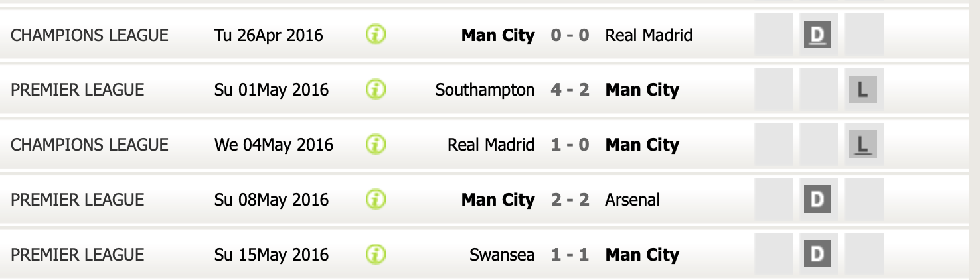980x280 pixels.
Task: Open Man City 0-0 Real Madrid score
Action: 570,35
